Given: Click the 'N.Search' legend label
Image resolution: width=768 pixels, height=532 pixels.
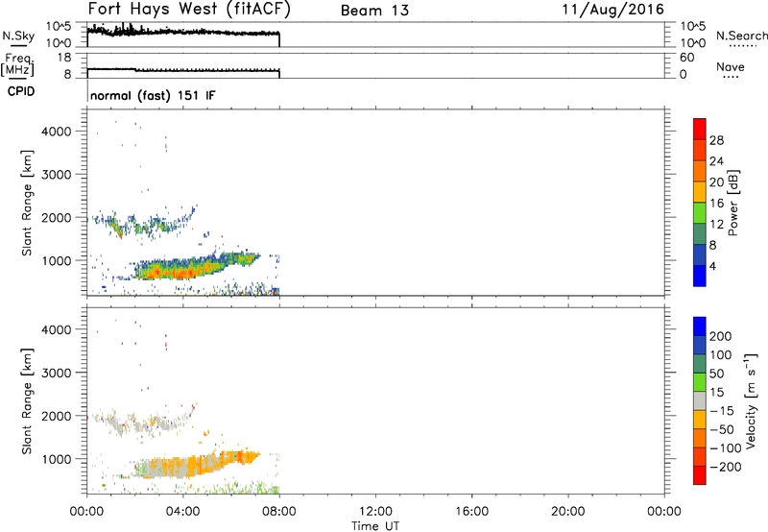Looking at the screenshot, I should tap(741, 36).
